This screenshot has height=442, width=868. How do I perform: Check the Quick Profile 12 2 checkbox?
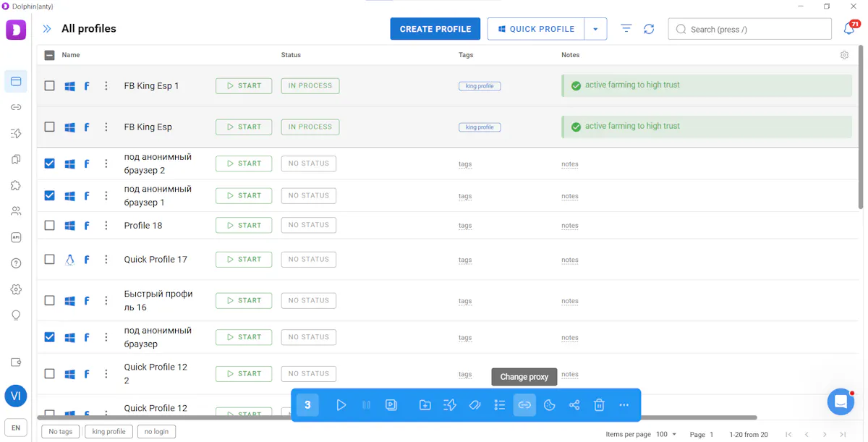[49, 374]
